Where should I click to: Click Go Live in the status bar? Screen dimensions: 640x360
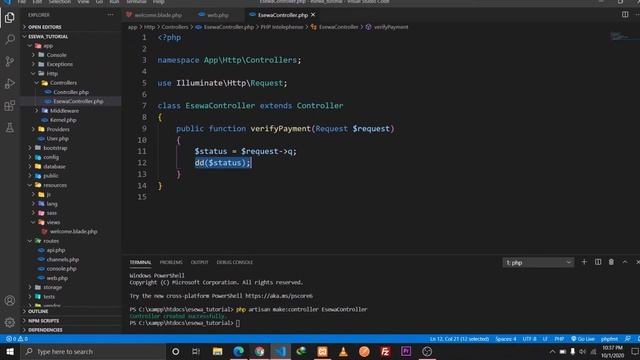tap(583, 339)
